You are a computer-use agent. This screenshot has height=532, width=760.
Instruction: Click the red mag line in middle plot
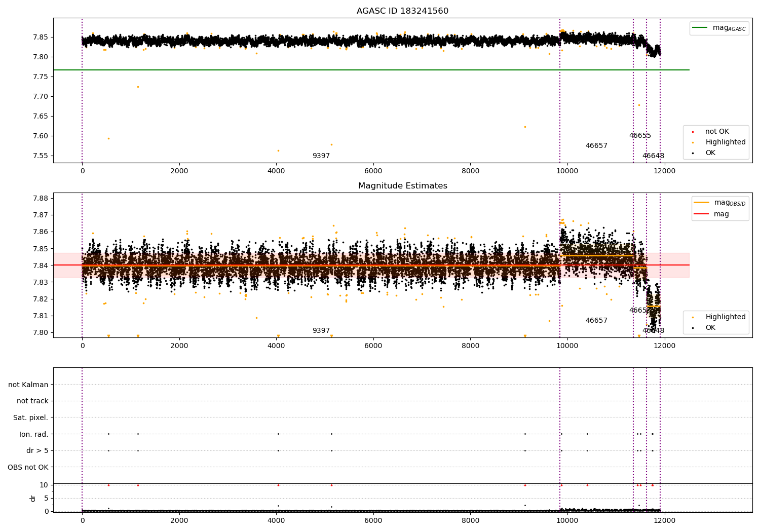371,265
